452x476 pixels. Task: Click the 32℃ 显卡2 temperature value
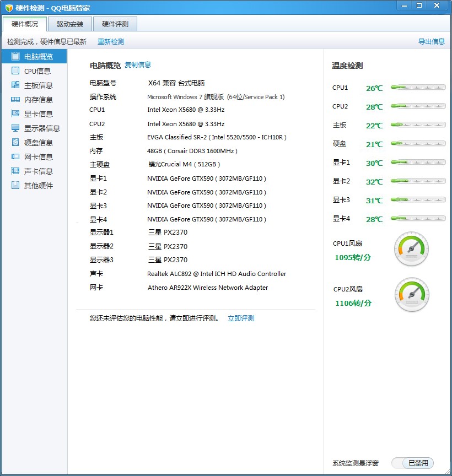[x=374, y=182]
